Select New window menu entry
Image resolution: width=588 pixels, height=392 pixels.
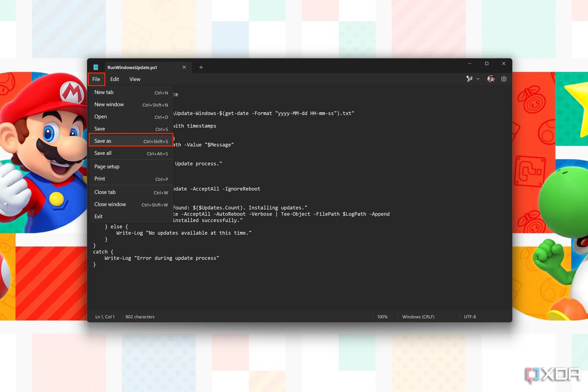[131, 104]
